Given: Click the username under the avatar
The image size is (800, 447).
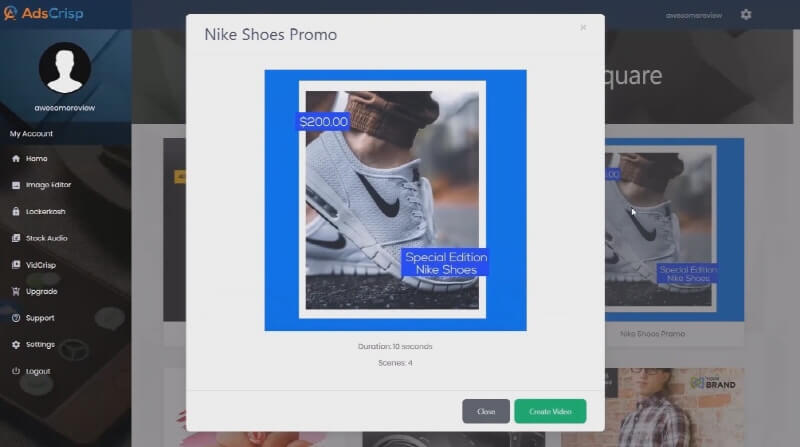Looking at the screenshot, I should coord(65,108).
